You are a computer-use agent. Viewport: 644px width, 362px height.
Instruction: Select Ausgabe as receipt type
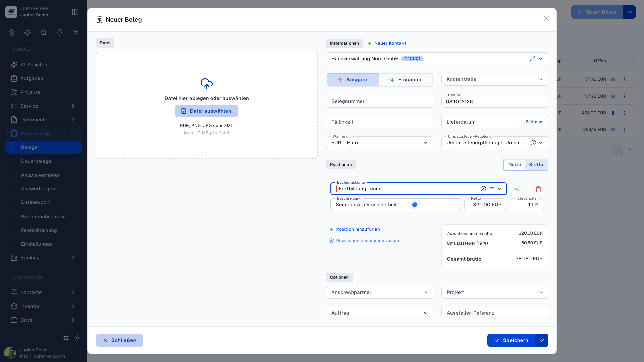point(353,80)
